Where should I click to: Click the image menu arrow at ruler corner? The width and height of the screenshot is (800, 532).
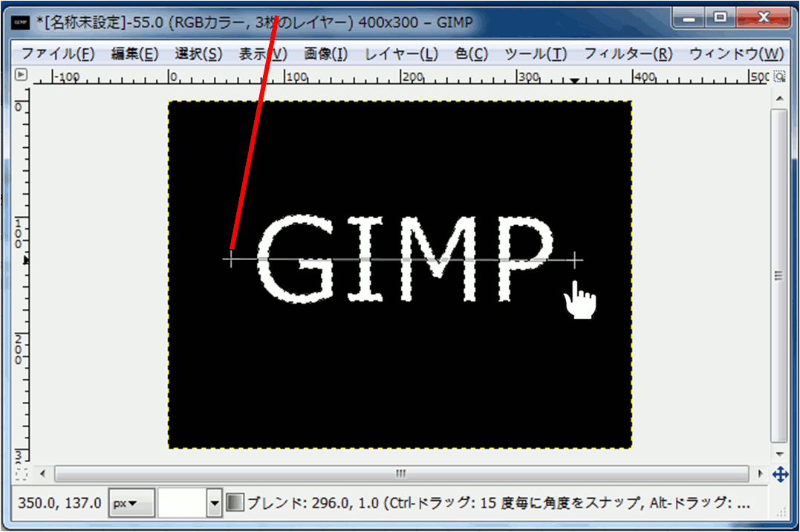pyautogui.click(x=21, y=74)
